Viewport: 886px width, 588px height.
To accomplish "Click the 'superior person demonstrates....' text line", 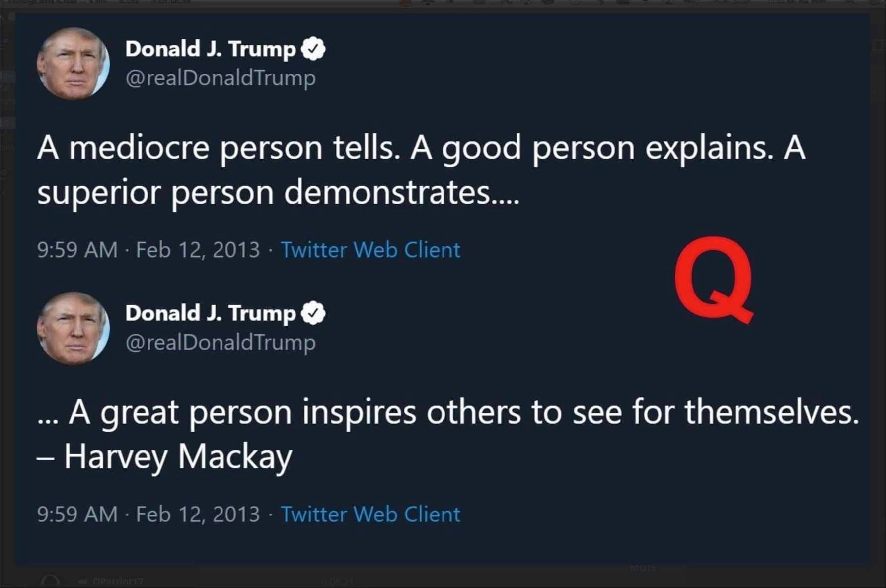I will (x=278, y=193).
